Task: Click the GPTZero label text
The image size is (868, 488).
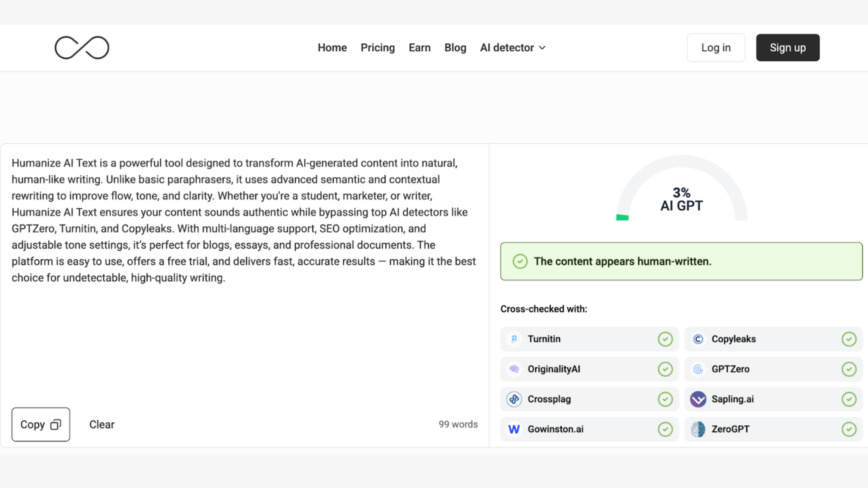Action: click(x=731, y=369)
